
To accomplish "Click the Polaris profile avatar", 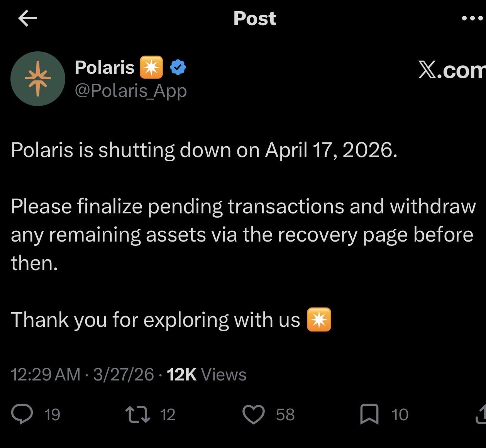I will tap(38, 79).
